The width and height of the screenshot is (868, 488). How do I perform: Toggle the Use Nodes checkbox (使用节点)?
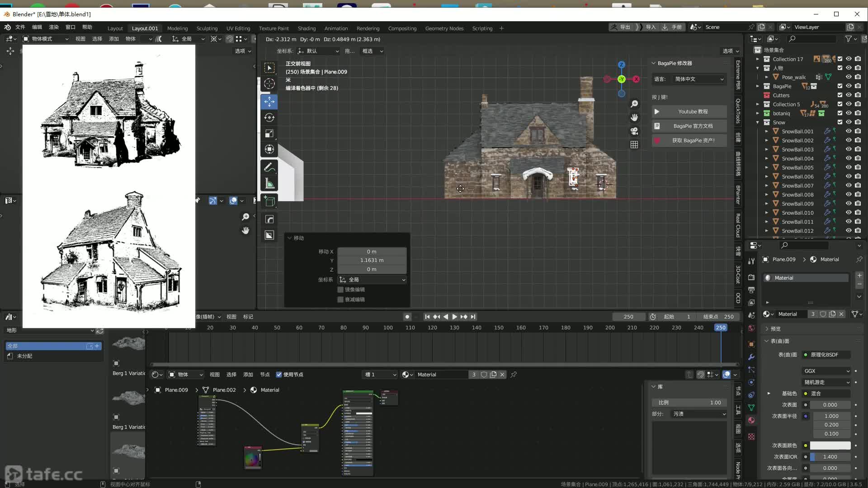(279, 375)
